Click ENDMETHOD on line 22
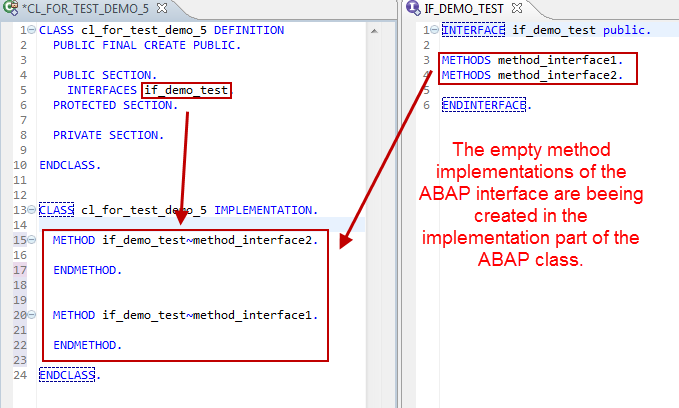Screen dimensions: 679x408 pos(87,345)
